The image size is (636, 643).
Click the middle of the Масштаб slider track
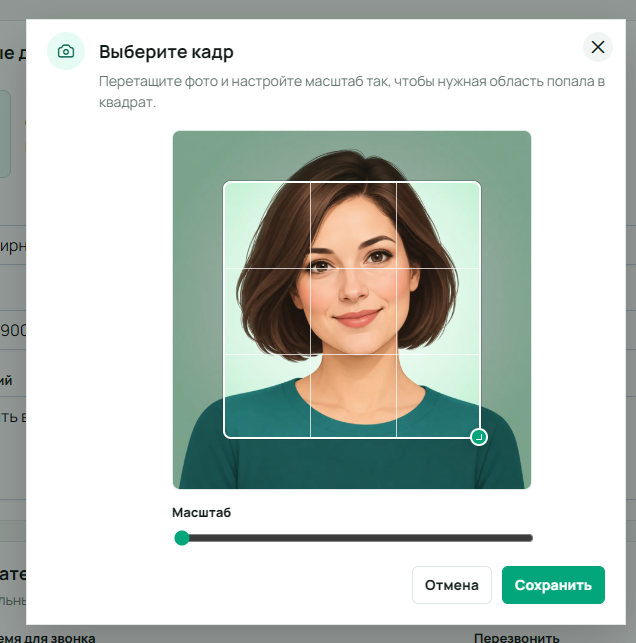click(353, 538)
